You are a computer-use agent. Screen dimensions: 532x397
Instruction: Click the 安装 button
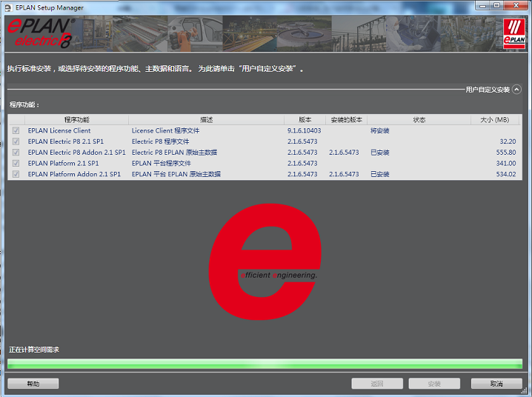(x=434, y=384)
